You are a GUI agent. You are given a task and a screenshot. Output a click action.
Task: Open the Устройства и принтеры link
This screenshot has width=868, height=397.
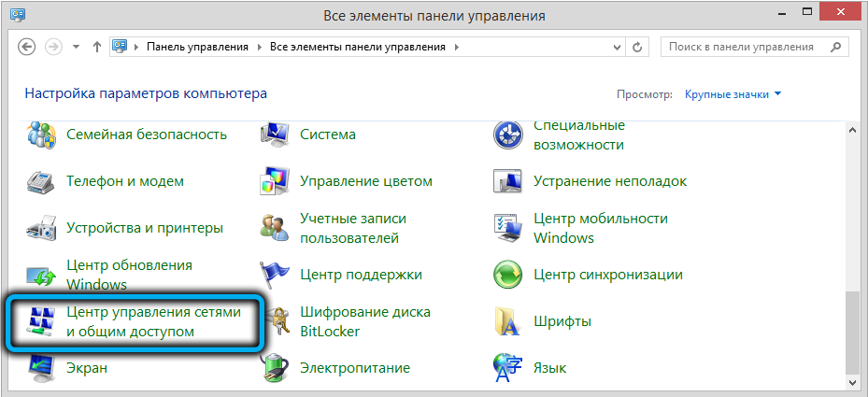point(145,228)
